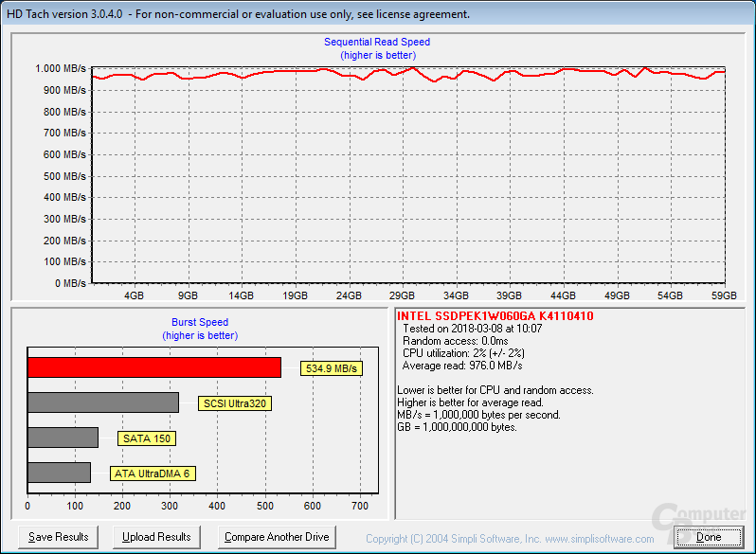Click the gray SCSI Ultra320 bar
This screenshot has width=756, height=554.
[x=103, y=402]
